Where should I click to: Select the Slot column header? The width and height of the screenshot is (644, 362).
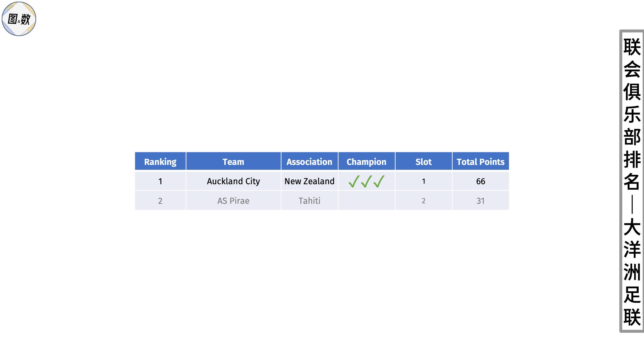point(423,161)
